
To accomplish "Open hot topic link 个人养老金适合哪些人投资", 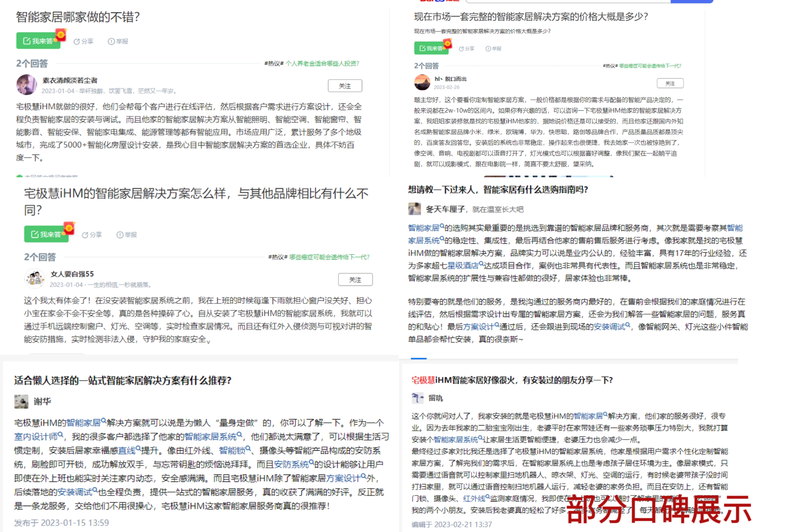I will coord(322,63).
